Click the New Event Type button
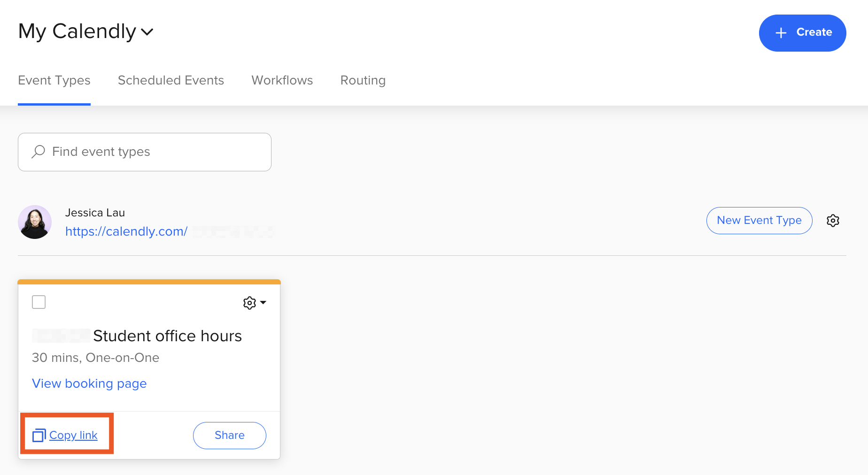Image resolution: width=868 pixels, height=475 pixels. [x=759, y=221]
